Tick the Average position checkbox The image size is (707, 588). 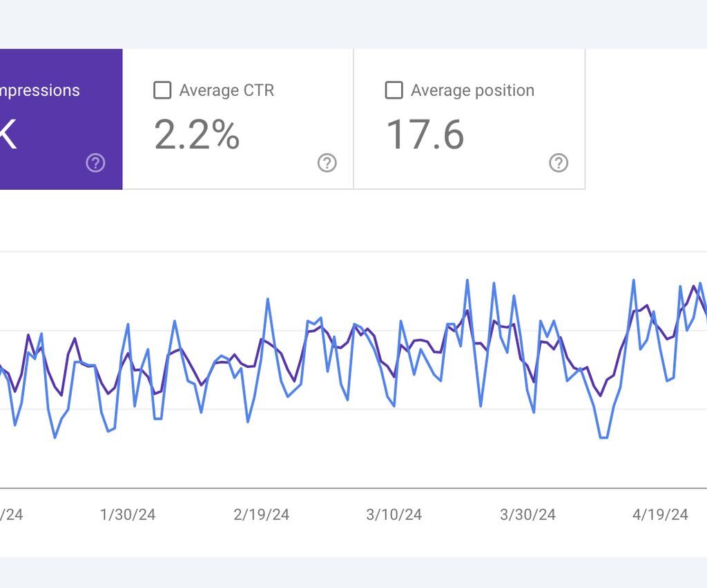coord(394,90)
